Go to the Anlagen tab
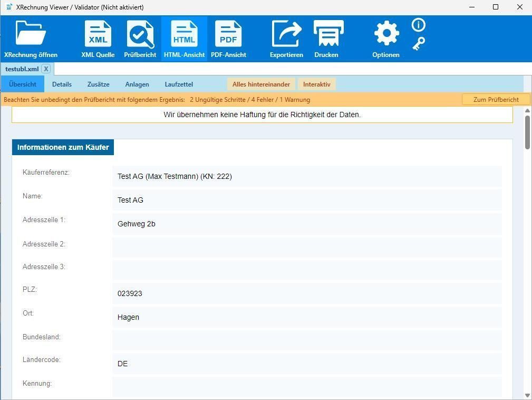This screenshot has height=400, width=532. [x=137, y=84]
